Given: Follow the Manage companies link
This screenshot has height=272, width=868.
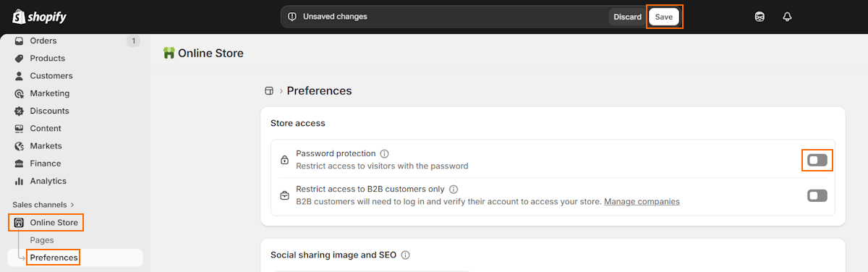Looking at the screenshot, I should [x=642, y=201].
